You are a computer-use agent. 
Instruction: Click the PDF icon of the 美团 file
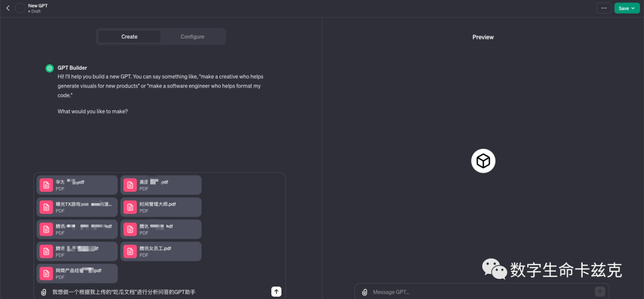(x=130, y=185)
